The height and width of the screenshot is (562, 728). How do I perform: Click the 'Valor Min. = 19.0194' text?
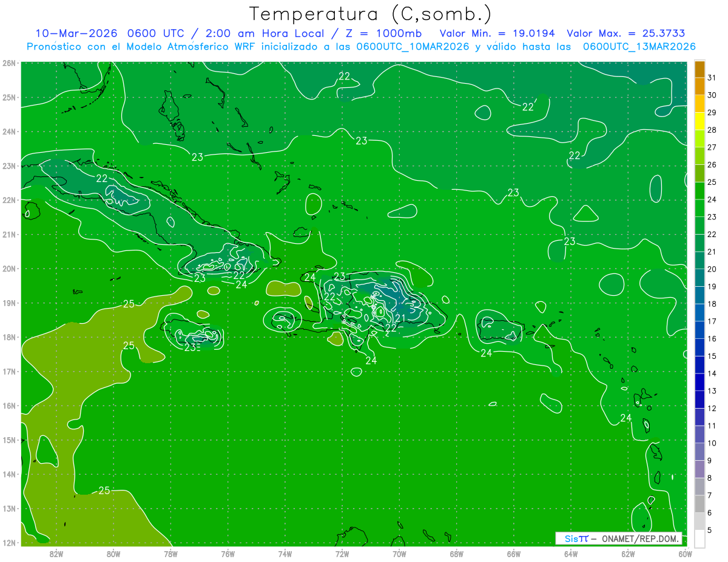coord(497,33)
